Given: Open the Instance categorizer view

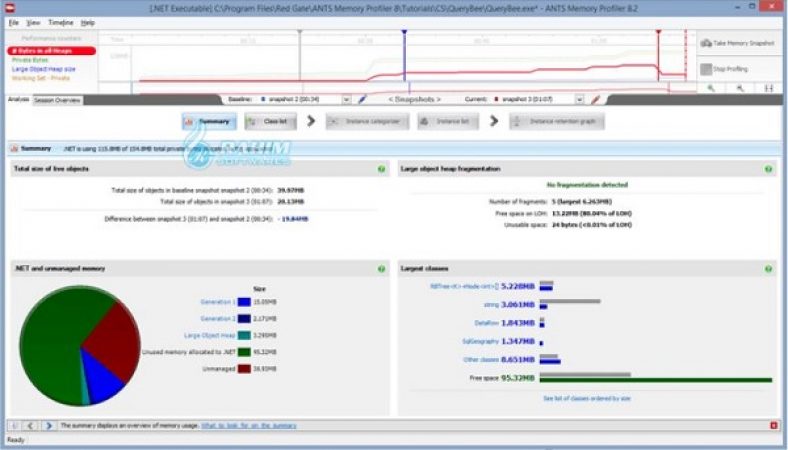Looking at the screenshot, I should point(367,121).
